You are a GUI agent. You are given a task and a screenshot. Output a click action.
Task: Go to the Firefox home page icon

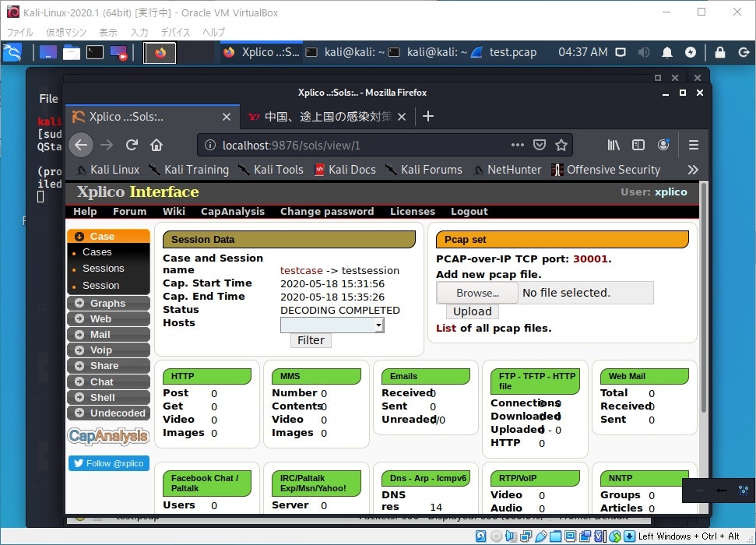(156, 145)
